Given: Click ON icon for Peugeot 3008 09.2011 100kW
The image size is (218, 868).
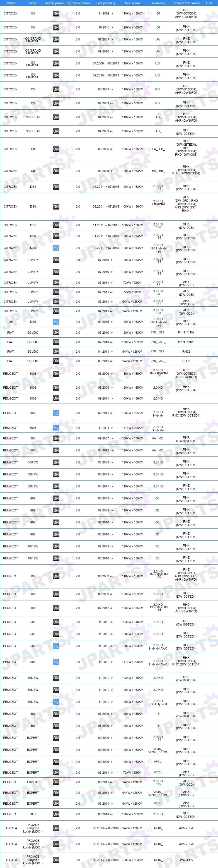Looking at the screenshot, I should [56, 398].
